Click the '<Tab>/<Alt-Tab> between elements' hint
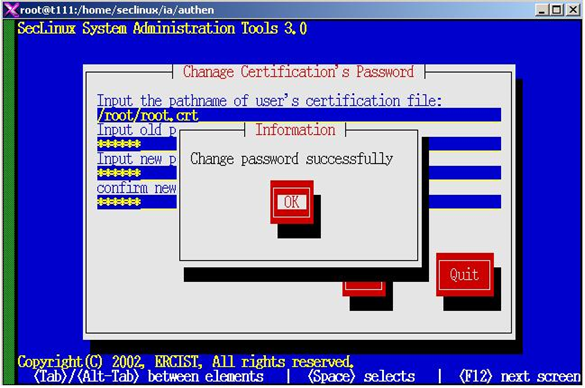The image size is (585, 388). (148, 376)
